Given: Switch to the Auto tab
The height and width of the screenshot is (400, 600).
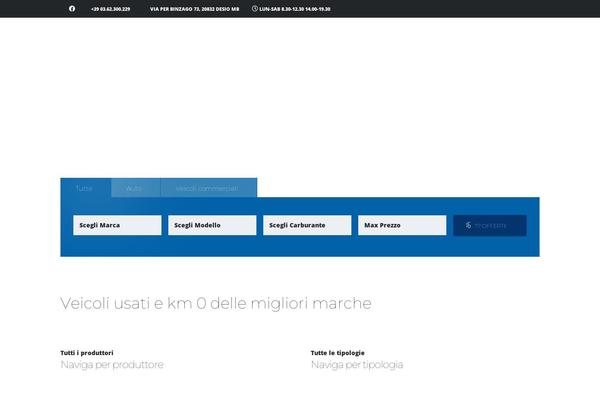Looking at the screenshot, I should 135,188.
